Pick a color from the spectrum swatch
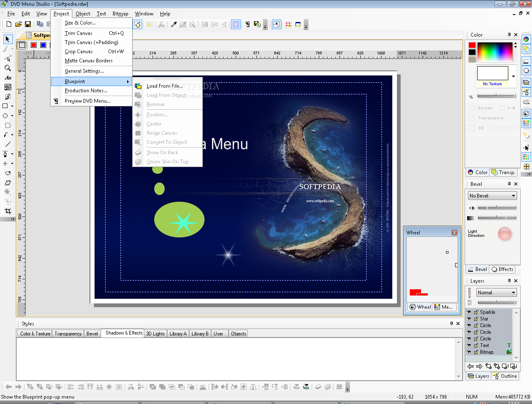532x404 pixels. click(x=495, y=52)
